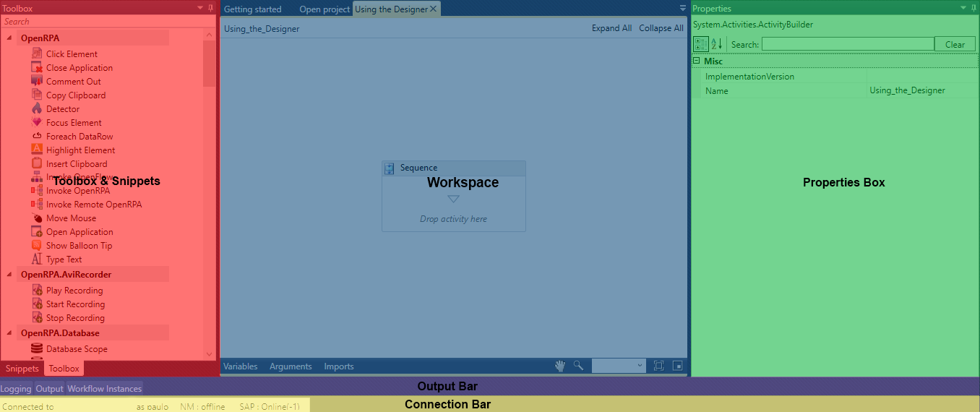Click Collapse All in the designer
The width and height of the screenshot is (980, 412).
coord(661,28)
